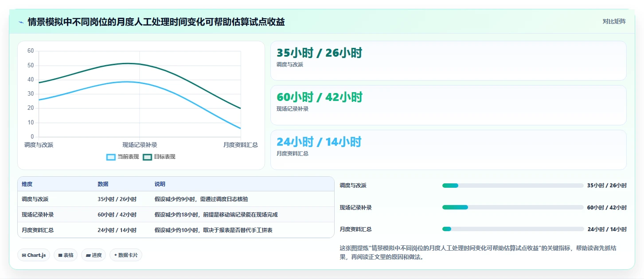Click the 对比矩阵 label

click(614, 22)
